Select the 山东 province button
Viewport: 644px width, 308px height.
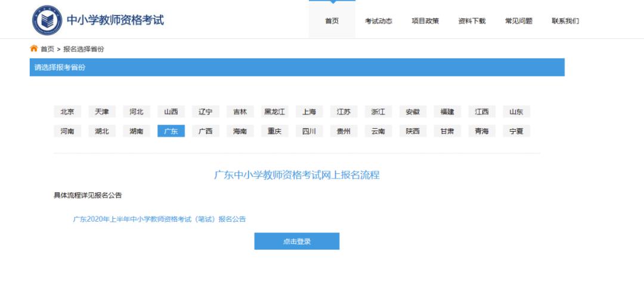(x=516, y=111)
